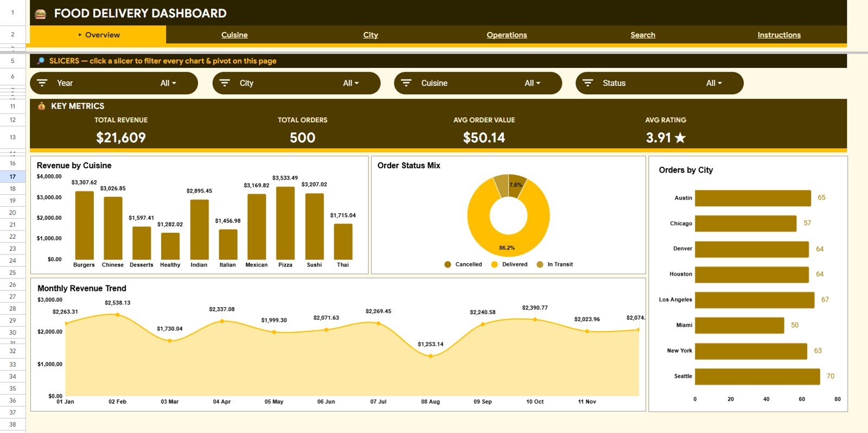Click the 70 value label for Seattle

[831, 376]
